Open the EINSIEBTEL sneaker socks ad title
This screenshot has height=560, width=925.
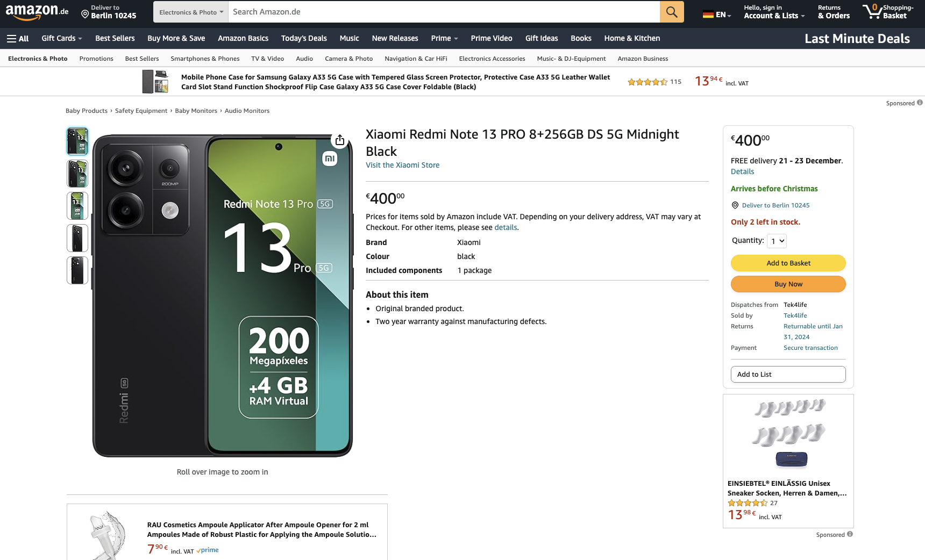coord(787,488)
